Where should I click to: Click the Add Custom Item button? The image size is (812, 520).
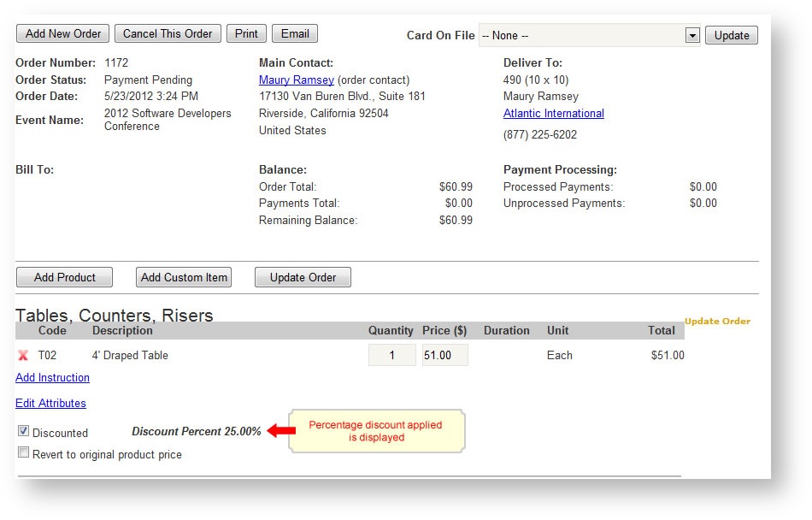pos(184,277)
